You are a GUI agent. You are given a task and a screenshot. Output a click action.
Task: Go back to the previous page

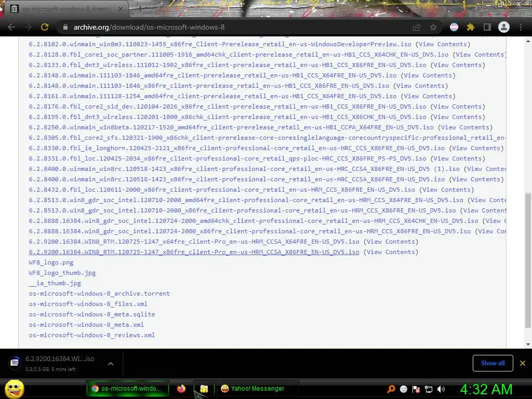click(11, 27)
